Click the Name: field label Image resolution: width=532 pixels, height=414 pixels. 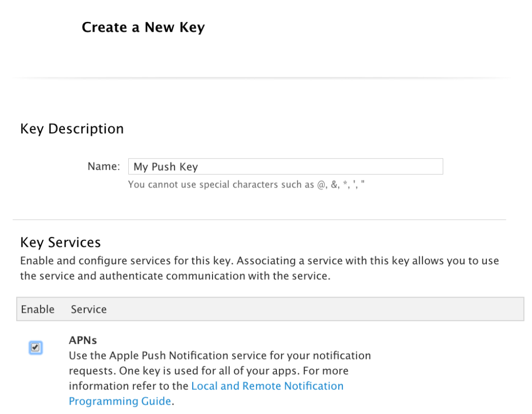103,167
